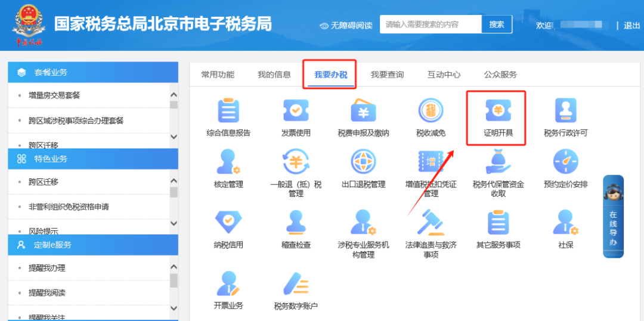Click the 退出 link
644x321 pixels.
[631, 25]
